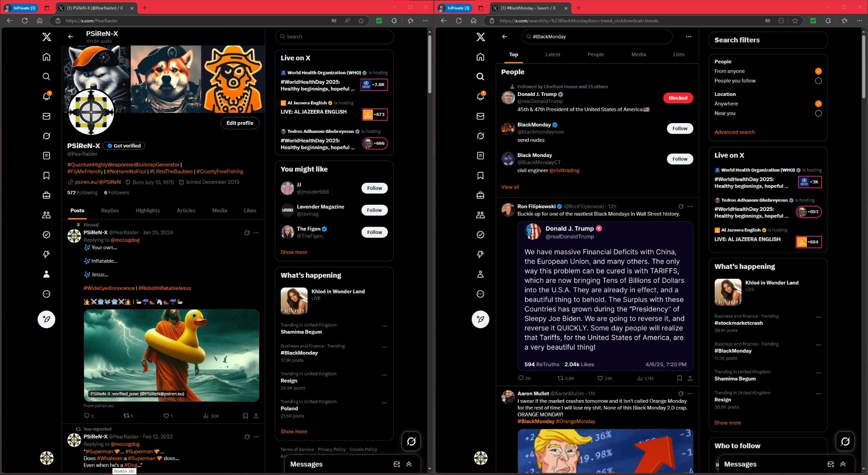Screen dimensions: 868x475
Task: Bookmark Ron Filipkowski's post
Action: click(x=679, y=378)
